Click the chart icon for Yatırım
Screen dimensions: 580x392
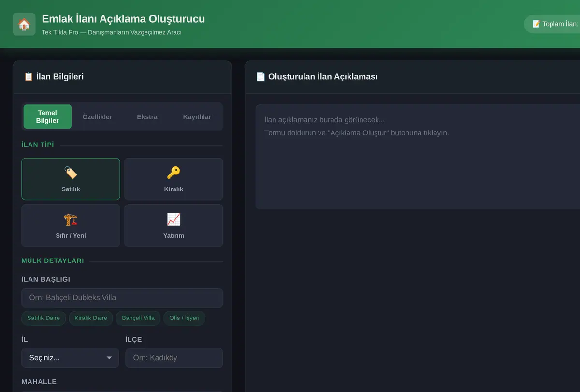tap(174, 219)
